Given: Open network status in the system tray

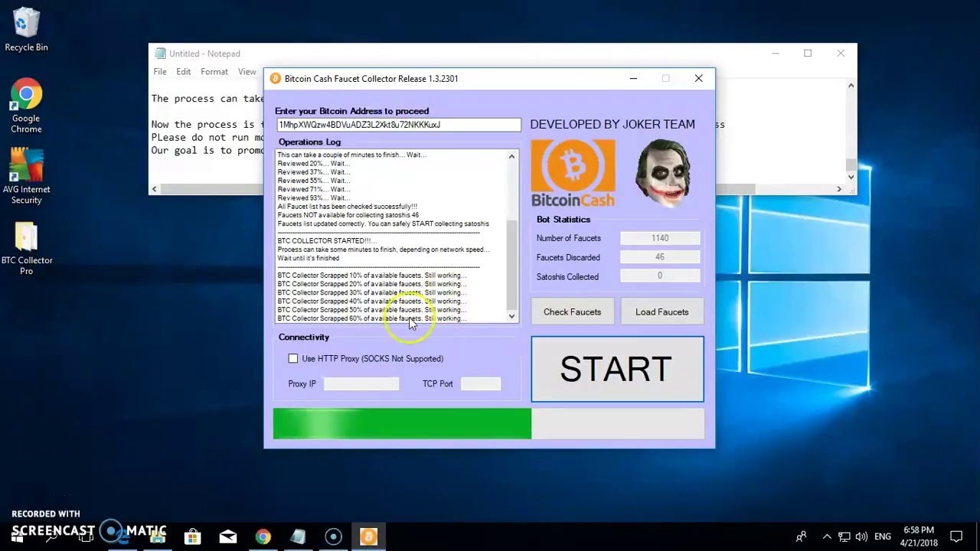Looking at the screenshot, I should tap(844, 536).
